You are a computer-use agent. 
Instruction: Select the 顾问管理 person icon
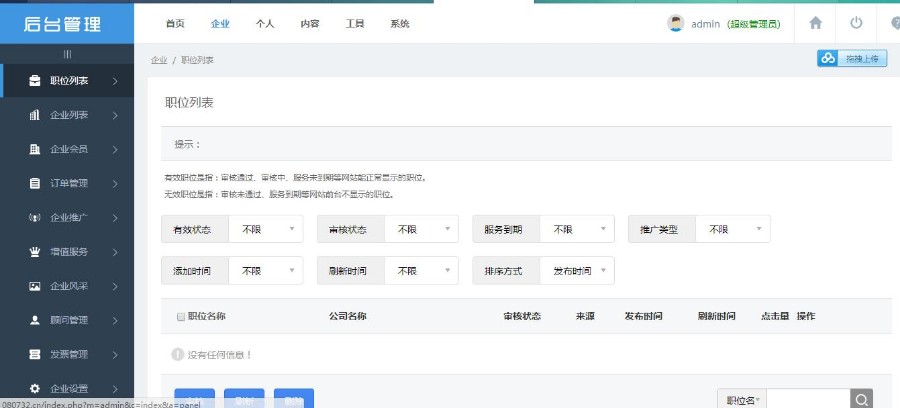click(x=35, y=320)
